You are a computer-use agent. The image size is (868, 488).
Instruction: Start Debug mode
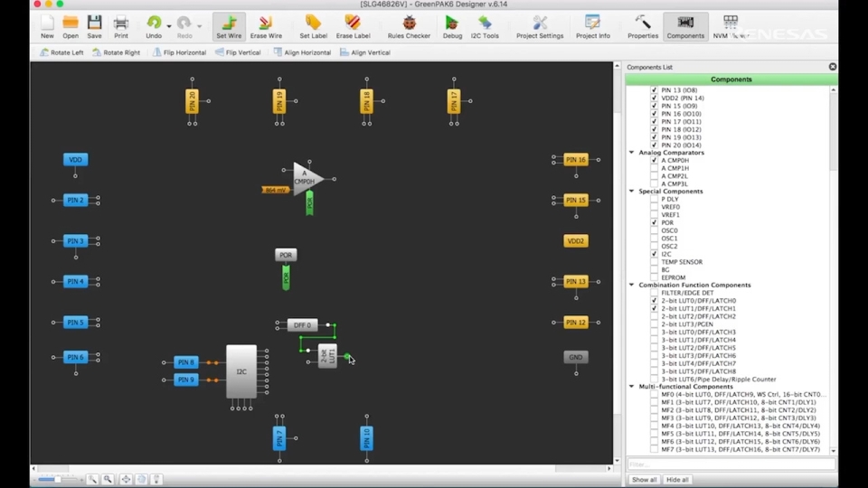(x=452, y=26)
